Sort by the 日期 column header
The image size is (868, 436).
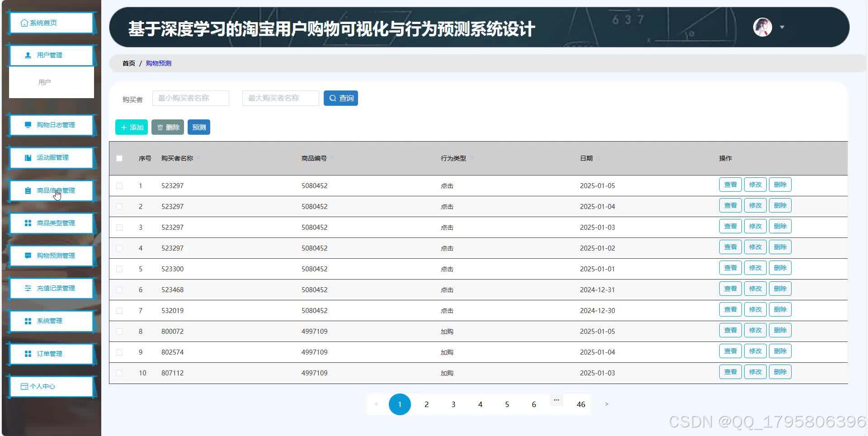point(586,158)
